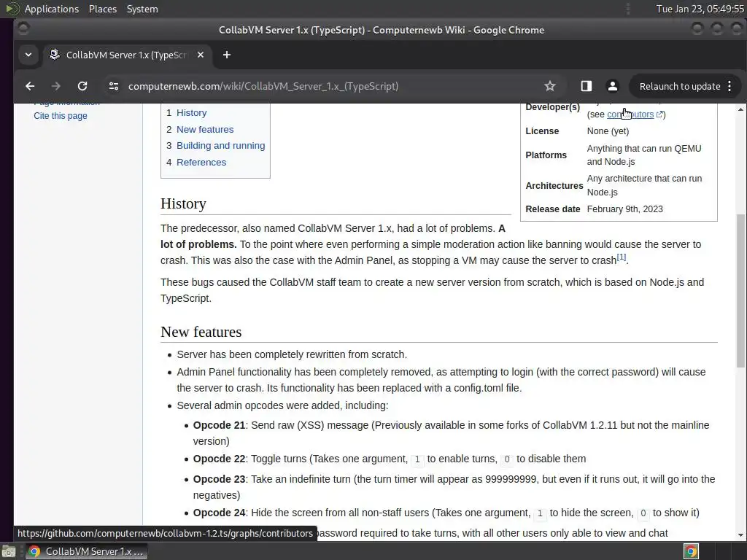The image size is (747, 560).
Task: Click the scrollbar's up arrow
Action: click(x=740, y=109)
